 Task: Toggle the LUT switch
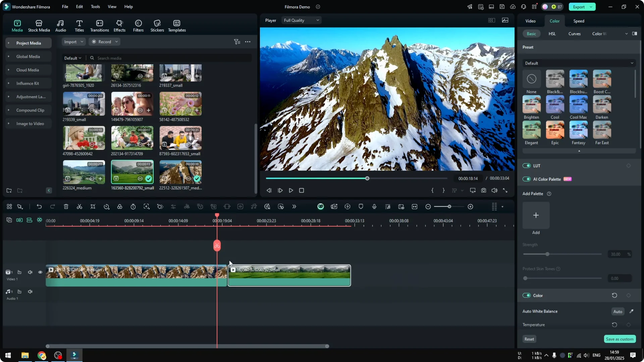(x=527, y=166)
